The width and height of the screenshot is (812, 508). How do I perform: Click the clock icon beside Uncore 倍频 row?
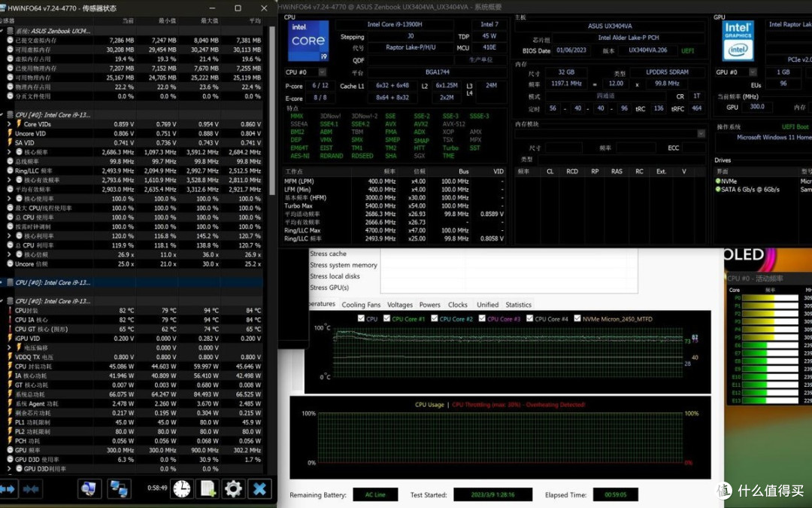point(10,264)
